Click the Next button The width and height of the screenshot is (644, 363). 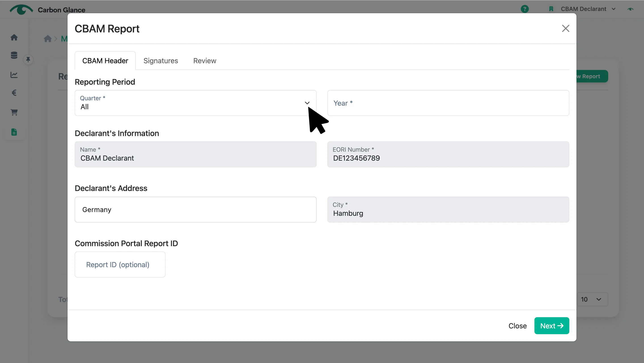tap(552, 326)
